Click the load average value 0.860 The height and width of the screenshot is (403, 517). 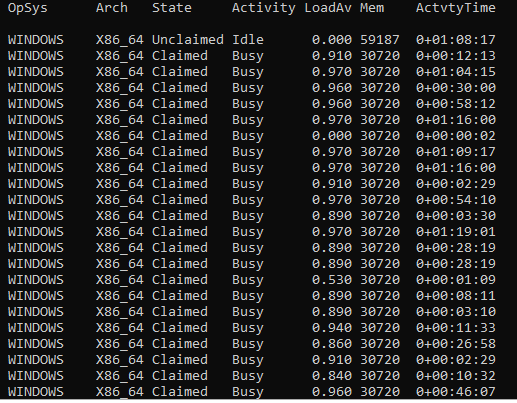(332, 344)
